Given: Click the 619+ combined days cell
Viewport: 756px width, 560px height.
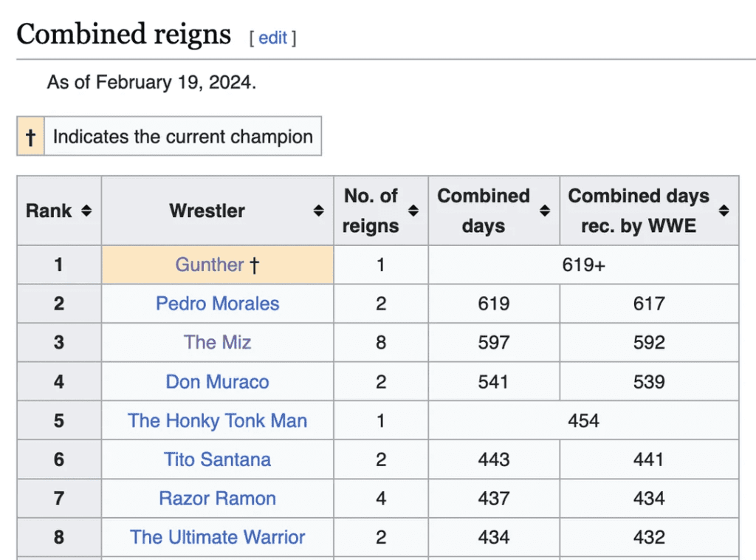Looking at the screenshot, I should tap(583, 264).
